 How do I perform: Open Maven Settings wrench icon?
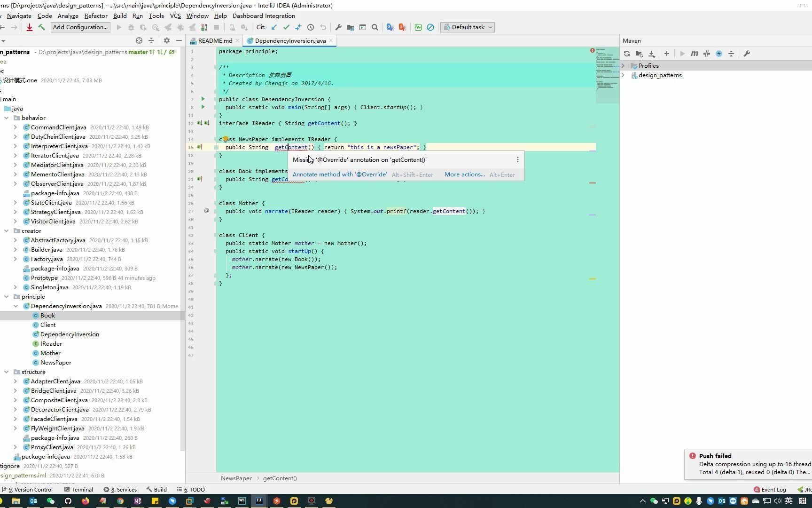tap(747, 54)
